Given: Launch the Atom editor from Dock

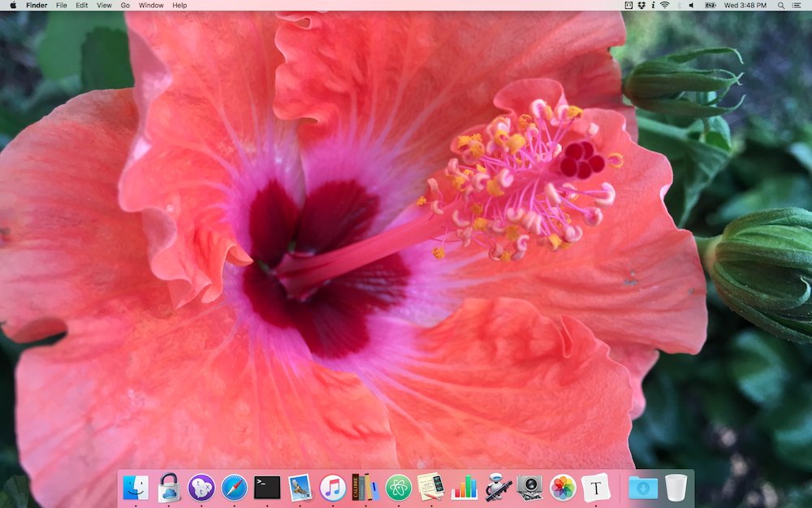Looking at the screenshot, I should (398, 488).
